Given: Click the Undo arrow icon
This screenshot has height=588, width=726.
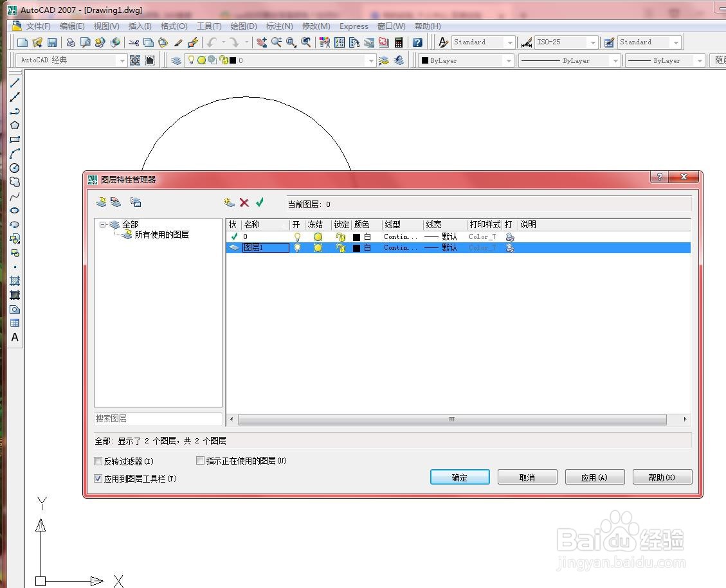Looking at the screenshot, I should tap(212, 42).
